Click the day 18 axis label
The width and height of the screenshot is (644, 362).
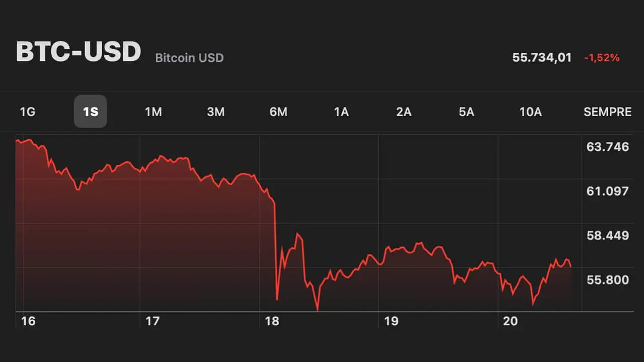click(x=272, y=321)
